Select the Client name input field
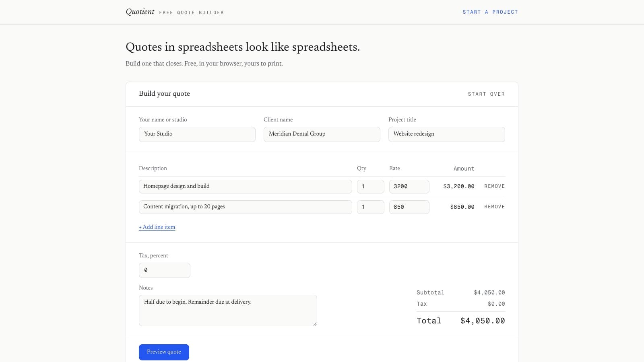The height and width of the screenshot is (362, 644). tap(322, 134)
